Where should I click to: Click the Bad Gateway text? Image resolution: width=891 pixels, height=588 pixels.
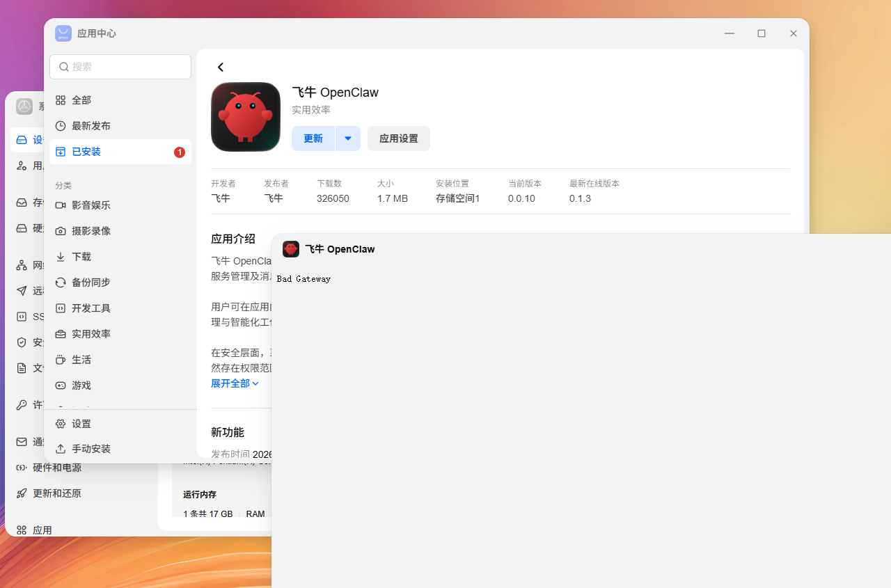[303, 279]
